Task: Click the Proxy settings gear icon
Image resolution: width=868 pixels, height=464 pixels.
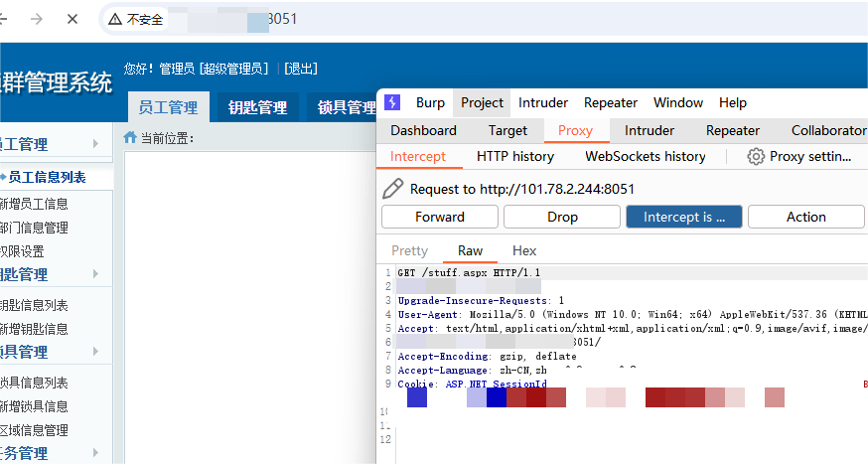Action: tap(756, 157)
